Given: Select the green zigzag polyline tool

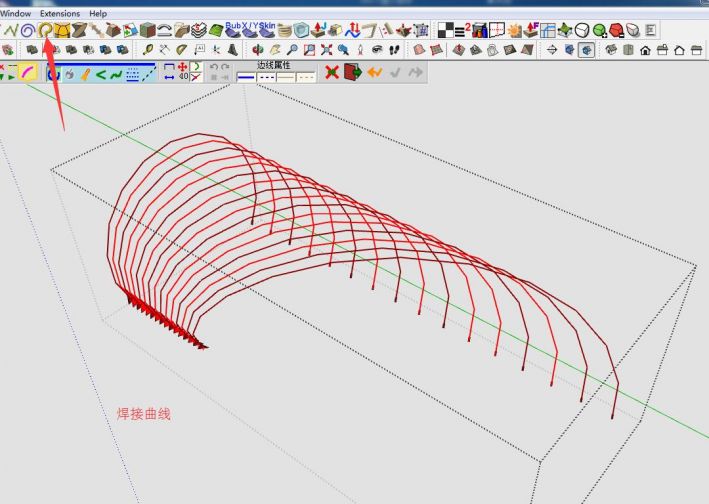Looking at the screenshot, I should (x=10, y=30).
